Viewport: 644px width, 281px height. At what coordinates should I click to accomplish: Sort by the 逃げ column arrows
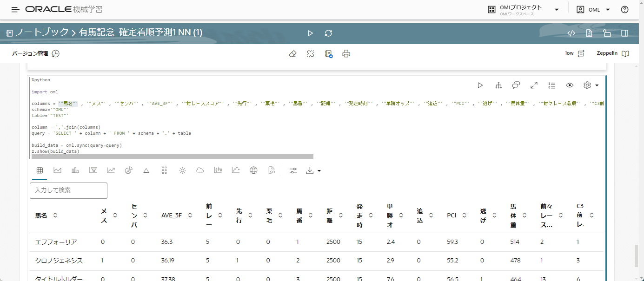tap(494, 215)
